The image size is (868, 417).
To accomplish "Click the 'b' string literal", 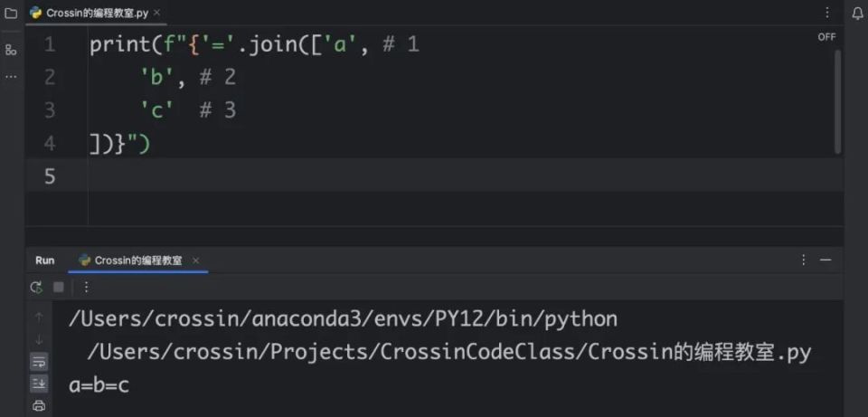I will [x=157, y=77].
